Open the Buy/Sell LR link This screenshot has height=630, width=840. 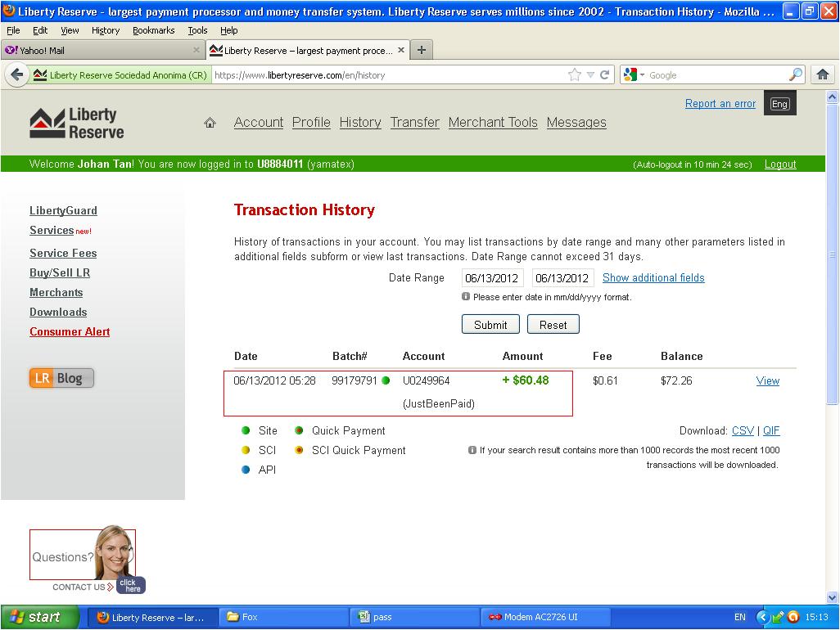pos(60,273)
